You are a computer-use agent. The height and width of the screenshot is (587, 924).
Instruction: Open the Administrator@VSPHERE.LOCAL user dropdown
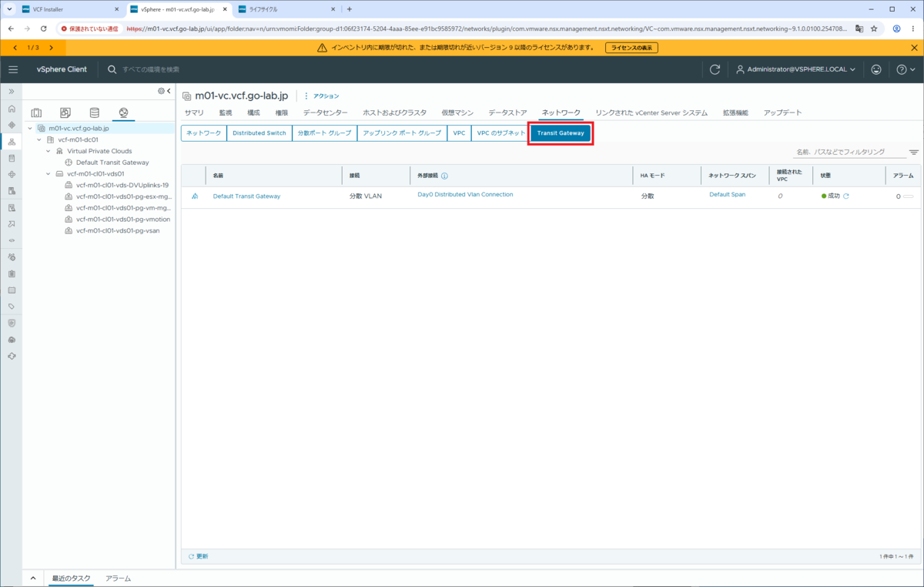click(x=796, y=69)
